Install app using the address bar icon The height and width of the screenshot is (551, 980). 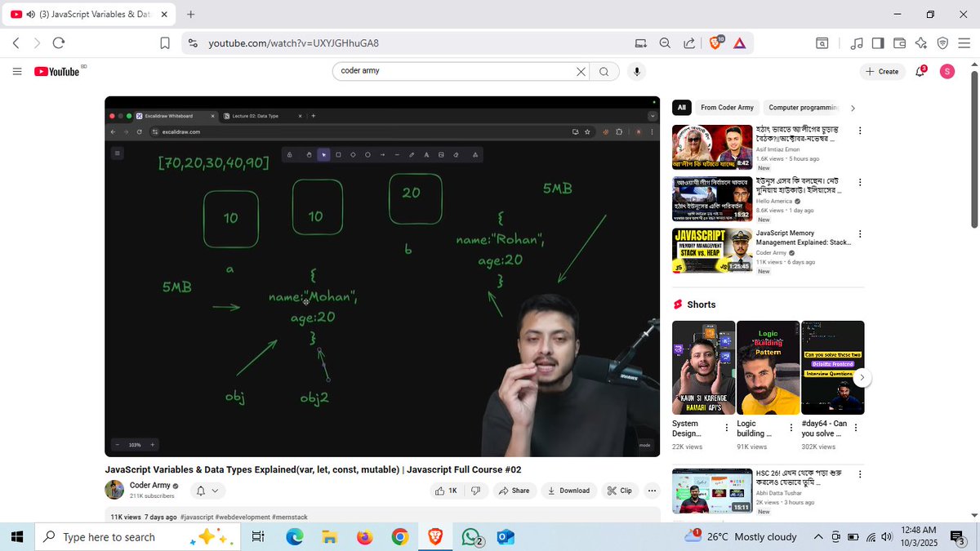[x=641, y=43]
